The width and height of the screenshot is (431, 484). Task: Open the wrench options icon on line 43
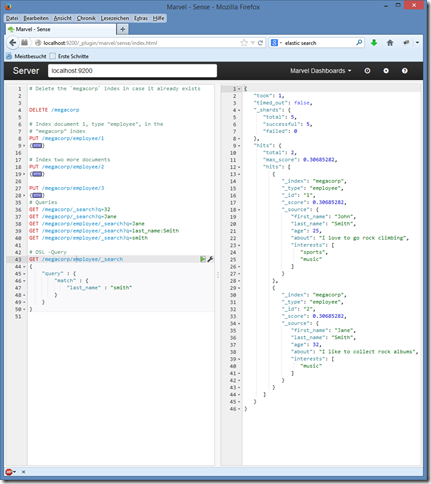point(210,259)
